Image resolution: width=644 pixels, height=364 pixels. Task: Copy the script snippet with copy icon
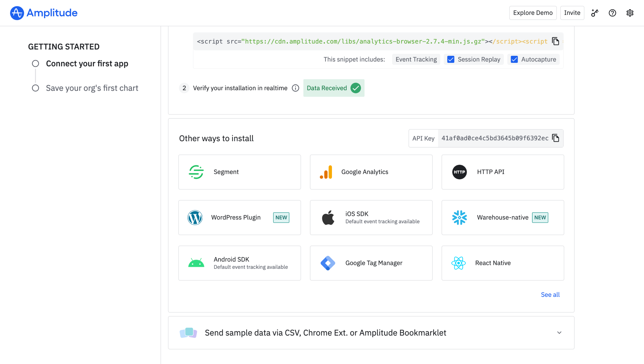pos(555,41)
